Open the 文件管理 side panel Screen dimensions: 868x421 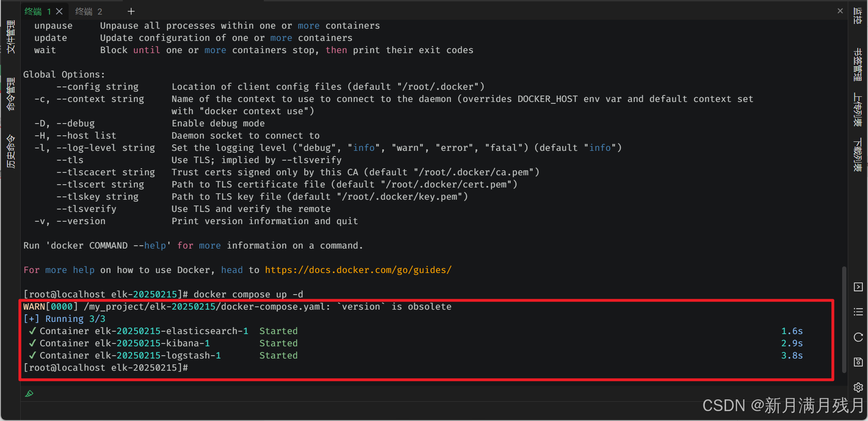(11, 37)
